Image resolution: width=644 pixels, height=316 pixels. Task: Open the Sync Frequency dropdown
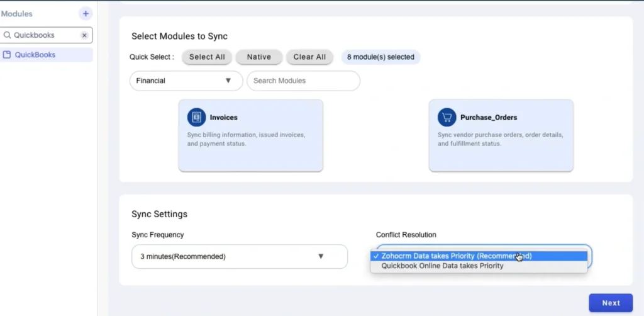[240, 257]
